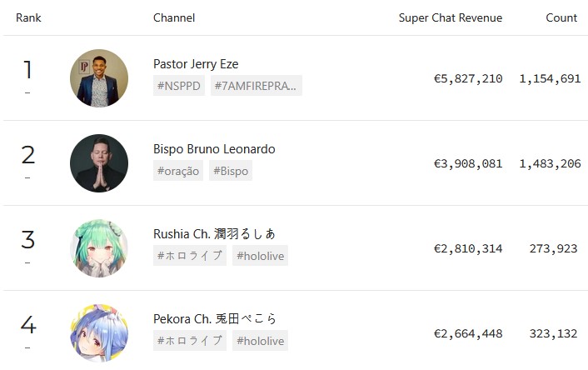Viewport: 588px width, 370px height.
Task: Open Rushia Ch. avatar image
Action: (99, 248)
